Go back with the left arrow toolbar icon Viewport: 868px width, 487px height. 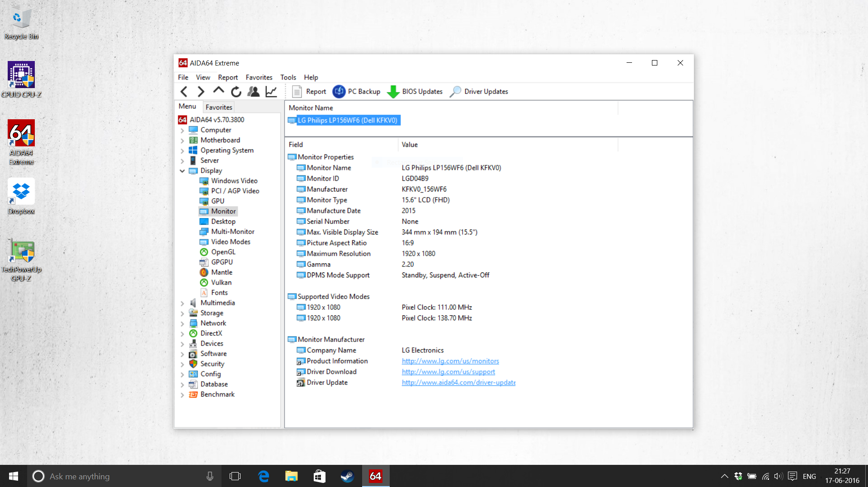point(184,92)
